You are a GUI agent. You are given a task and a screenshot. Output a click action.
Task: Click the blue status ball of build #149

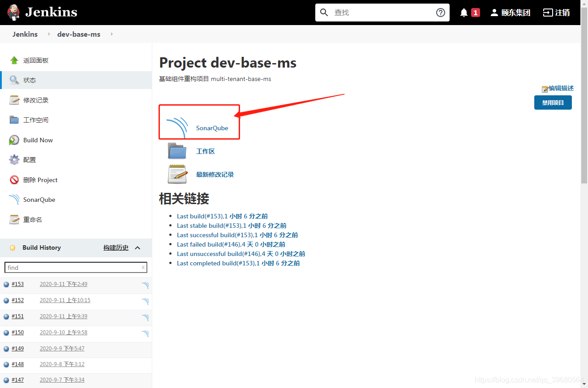pos(6,349)
